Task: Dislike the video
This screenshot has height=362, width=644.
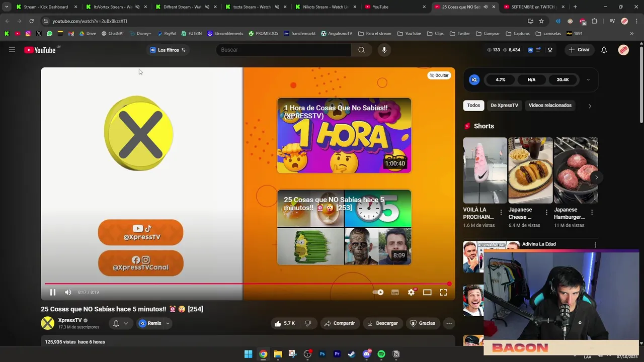Action: [x=308, y=323]
